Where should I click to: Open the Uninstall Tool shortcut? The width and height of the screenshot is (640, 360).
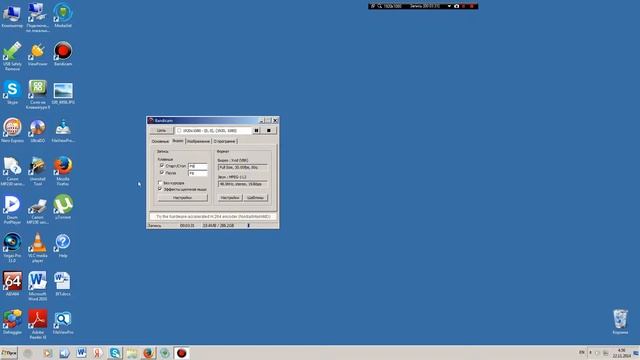(38, 171)
